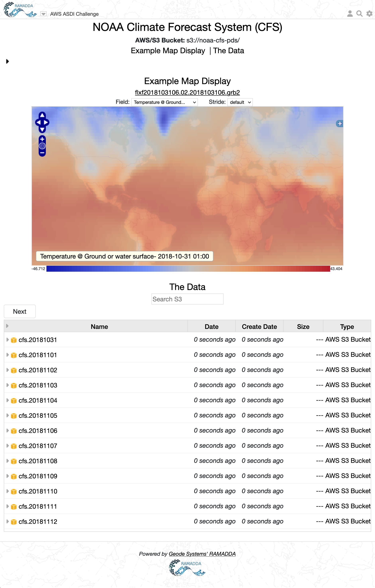
Task: Open the Field selection dropdown
Action: (x=165, y=102)
